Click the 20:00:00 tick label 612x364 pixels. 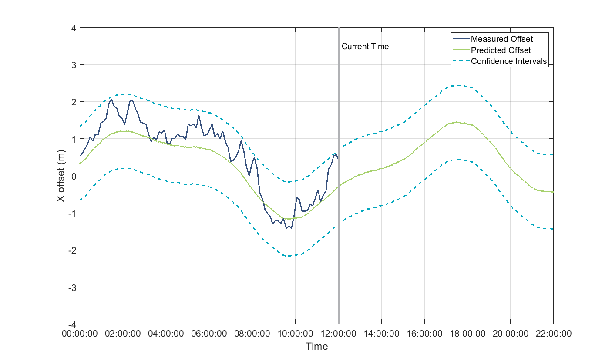510,333
